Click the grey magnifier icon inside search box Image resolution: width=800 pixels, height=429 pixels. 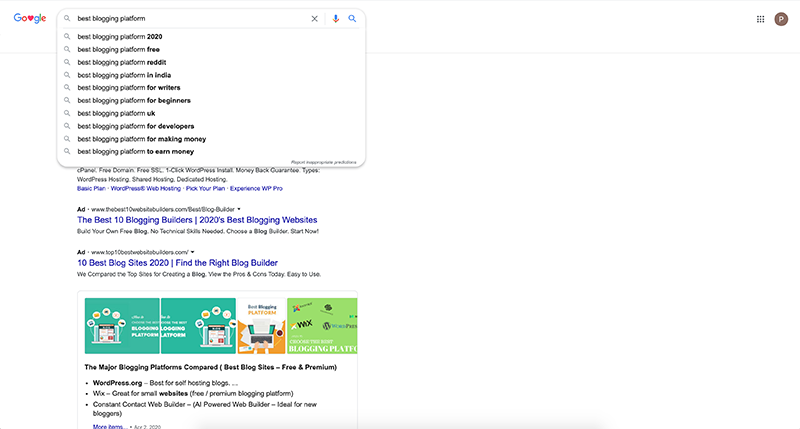[67, 18]
